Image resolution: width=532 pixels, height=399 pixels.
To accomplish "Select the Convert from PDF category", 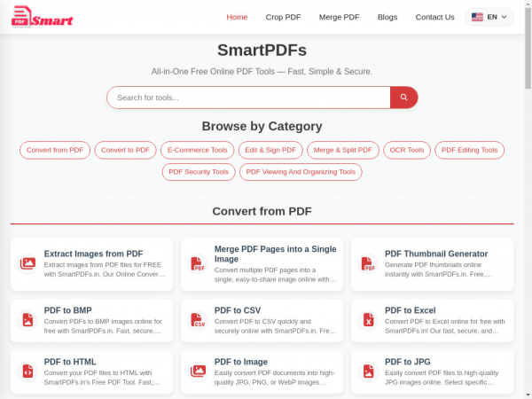I will point(55,150).
